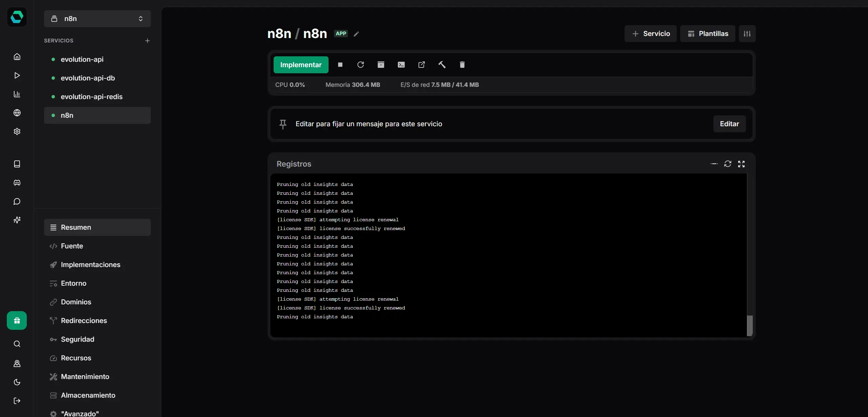Minimize the Registros logs panel
Screen dimensions: 868x417
click(x=714, y=164)
